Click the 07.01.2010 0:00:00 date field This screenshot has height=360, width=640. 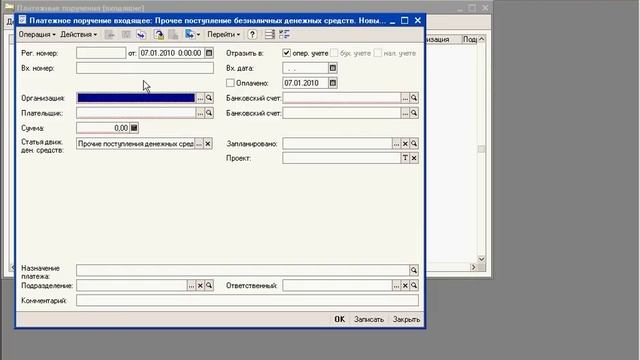coord(171,53)
